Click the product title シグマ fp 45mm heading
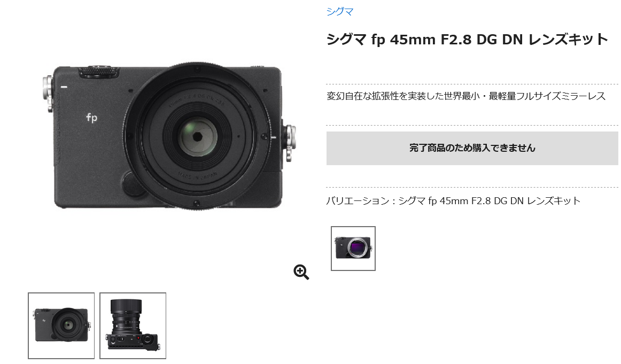Image resolution: width=621 pixels, height=364 pixels. coord(467,40)
